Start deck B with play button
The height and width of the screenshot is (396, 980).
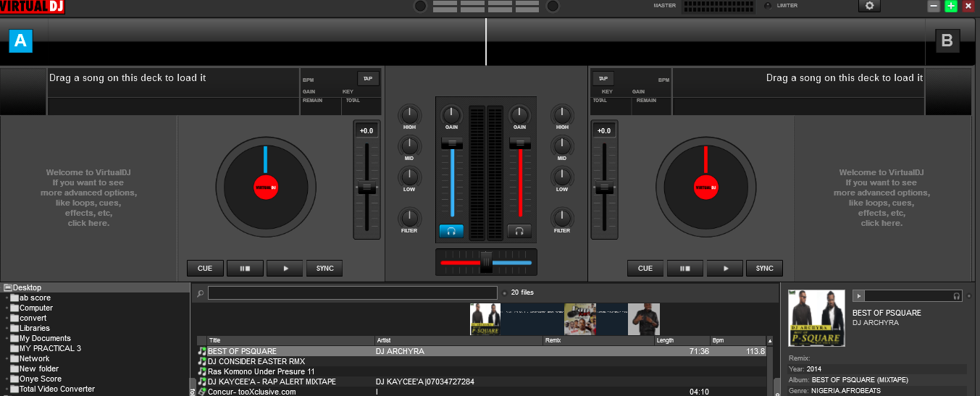[x=725, y=269]
